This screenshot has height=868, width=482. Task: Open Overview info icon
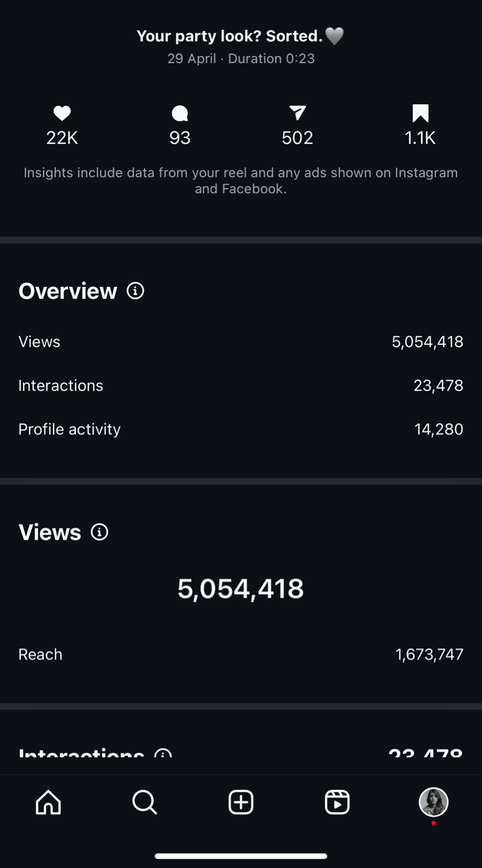tap(136, 291)
